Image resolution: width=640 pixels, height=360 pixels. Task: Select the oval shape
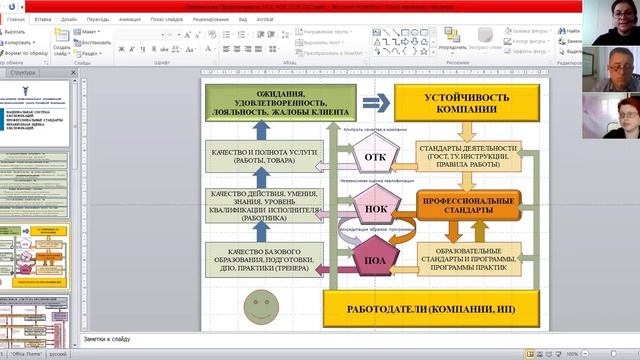coord(415,32)
